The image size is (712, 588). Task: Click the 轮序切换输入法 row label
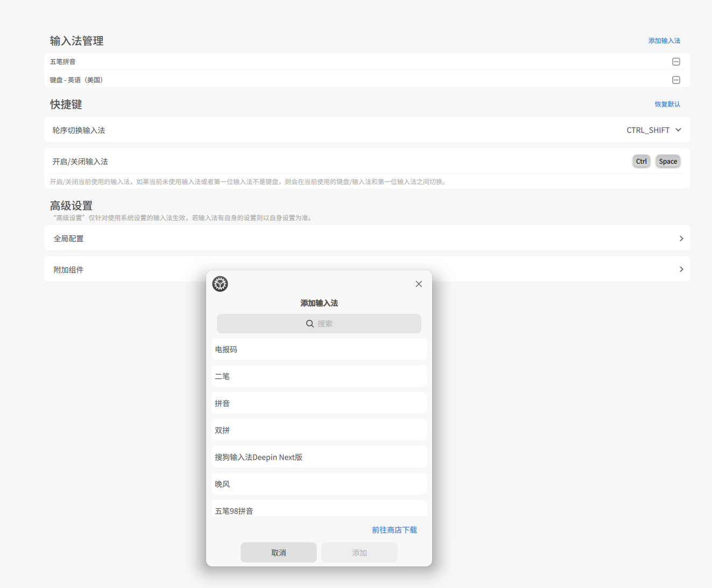tap(79, 130)
